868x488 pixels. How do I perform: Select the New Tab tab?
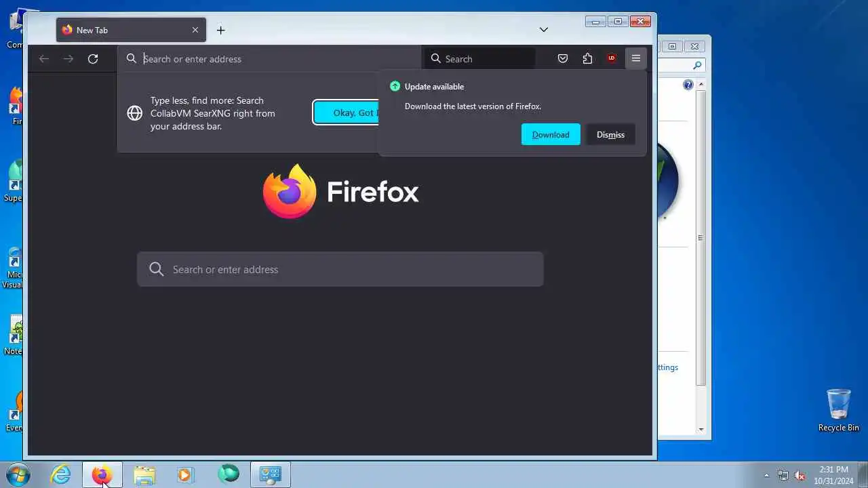coord(131,30)
